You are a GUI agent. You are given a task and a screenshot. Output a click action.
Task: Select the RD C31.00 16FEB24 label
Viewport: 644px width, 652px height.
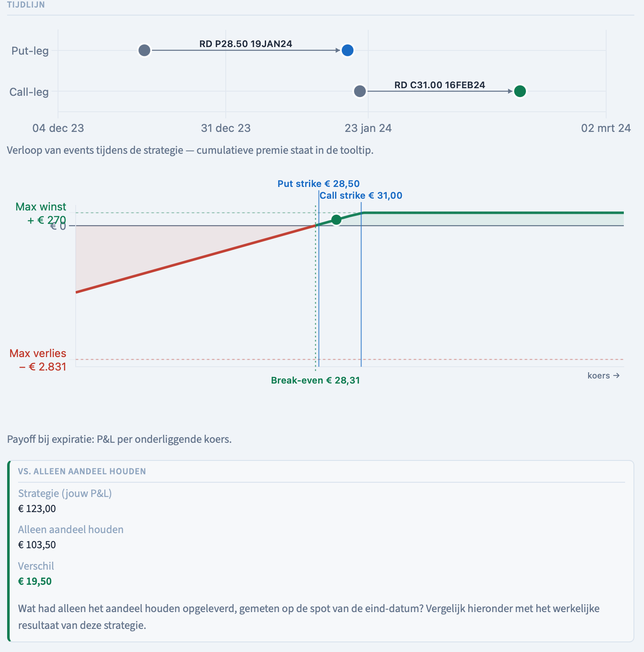point(440,85)
